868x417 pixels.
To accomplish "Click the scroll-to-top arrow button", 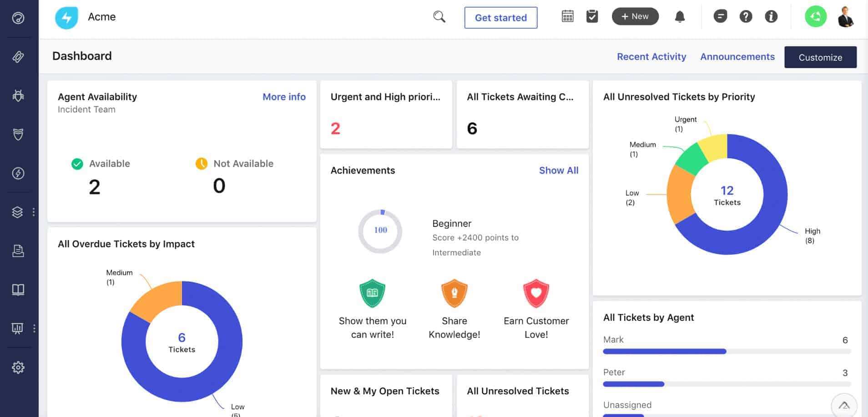I will (844, 405).
